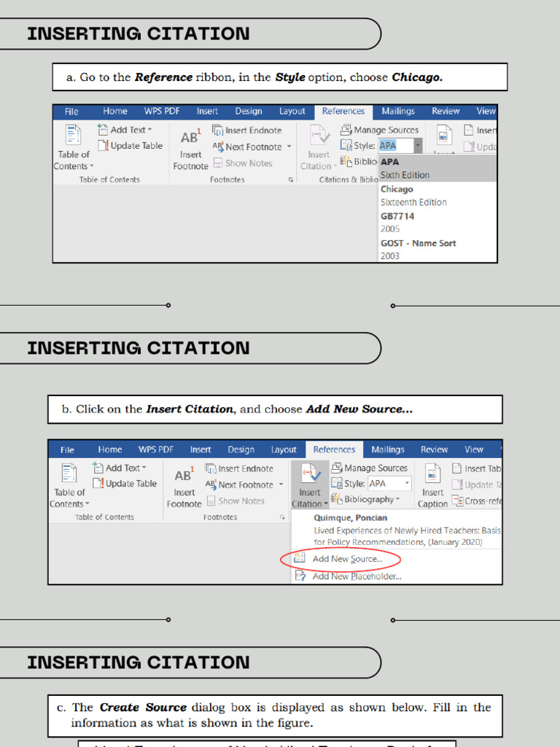Click Insert Citation icon in step b ribbon

[311, 473]
